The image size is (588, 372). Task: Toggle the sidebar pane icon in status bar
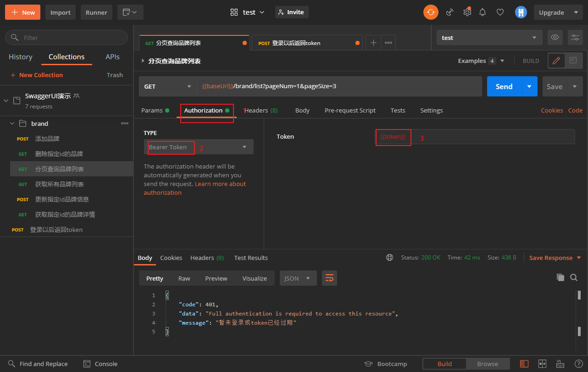(524, 364)
